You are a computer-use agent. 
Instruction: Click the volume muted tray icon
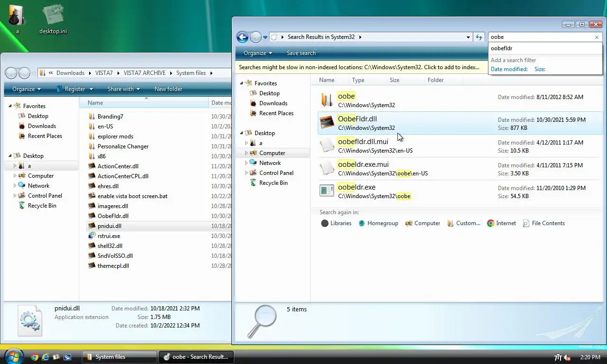coord(567,357)
